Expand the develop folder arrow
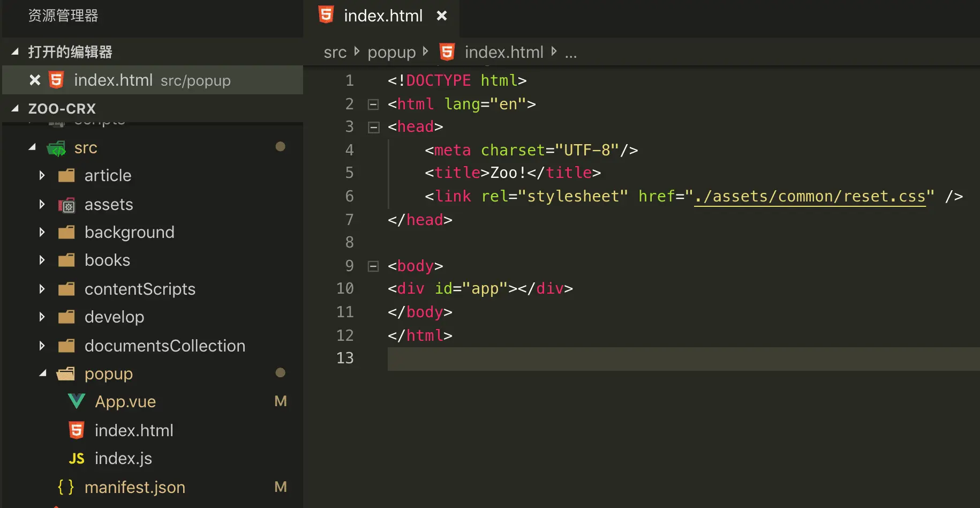980x508 pixels. (42, 317)
